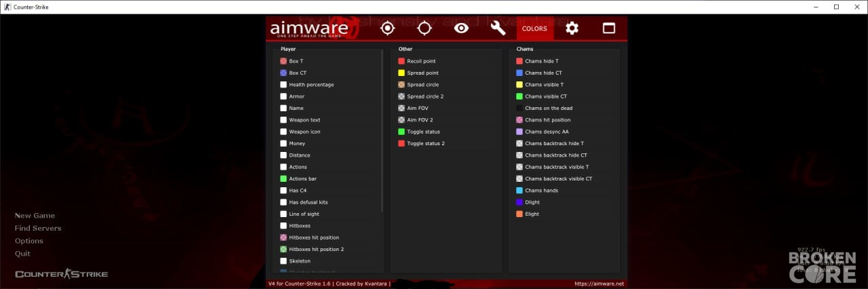Select the COLORS tab
Image resolution: width=868 pixels, height=289 pixels.
[x=535, y=28]
